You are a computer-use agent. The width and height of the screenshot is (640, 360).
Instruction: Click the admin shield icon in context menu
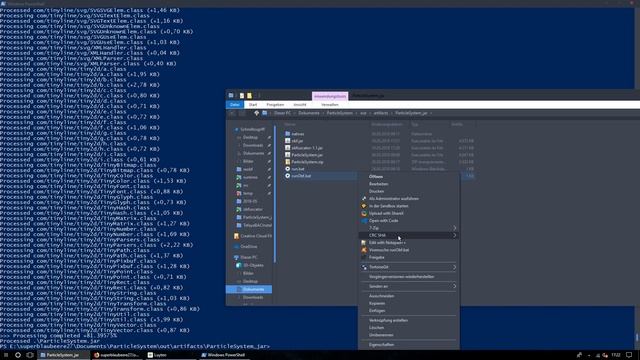[x=364, y=199]
